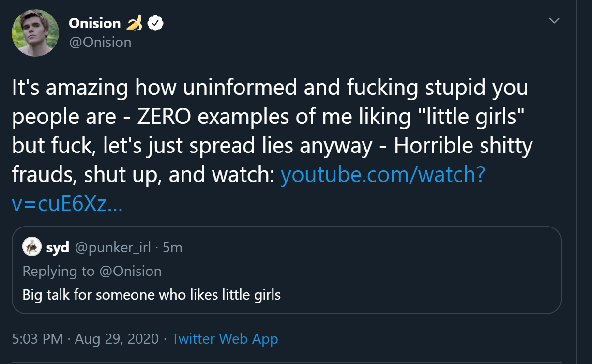The height and width of the screenshot is (364, 592).
Task: Expand the tweet options chevron menu
Action: tap(554, 21)
